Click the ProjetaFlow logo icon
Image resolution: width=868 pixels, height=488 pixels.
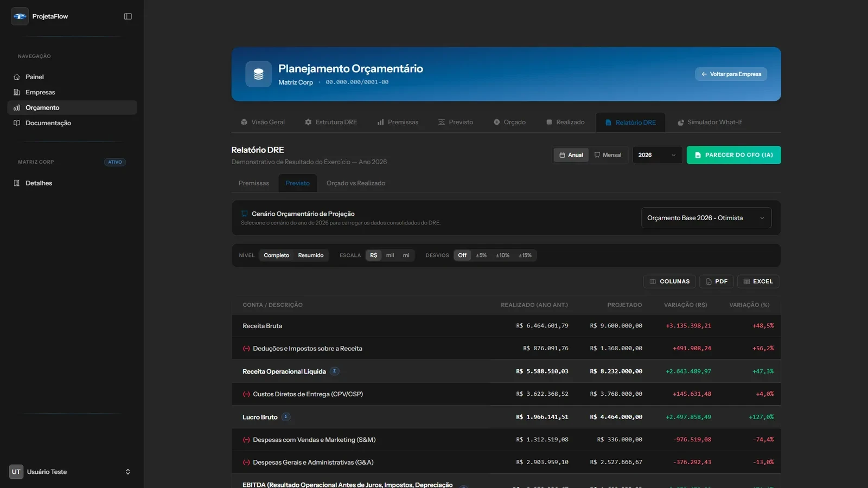pos(20,16)
